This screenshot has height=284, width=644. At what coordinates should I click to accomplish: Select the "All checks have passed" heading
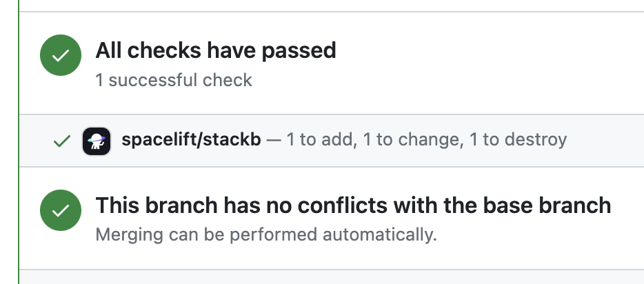point(215,50)
